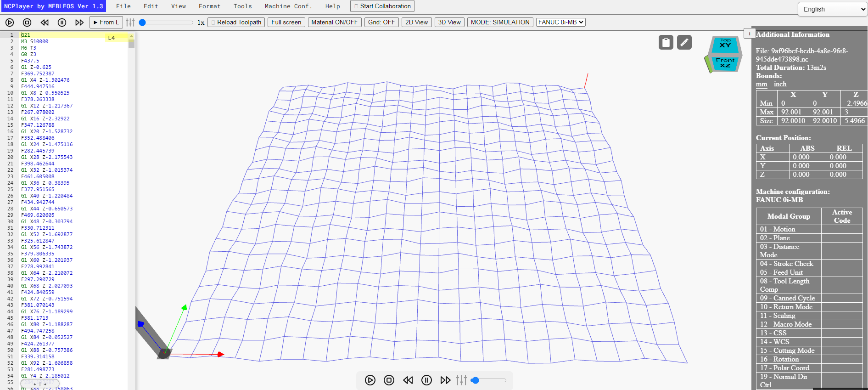Image resolution: width=868 pixels, height=390 pixels.
Task: Click the NCPlayer by MEBLEOS title
Action: (53, 6)
